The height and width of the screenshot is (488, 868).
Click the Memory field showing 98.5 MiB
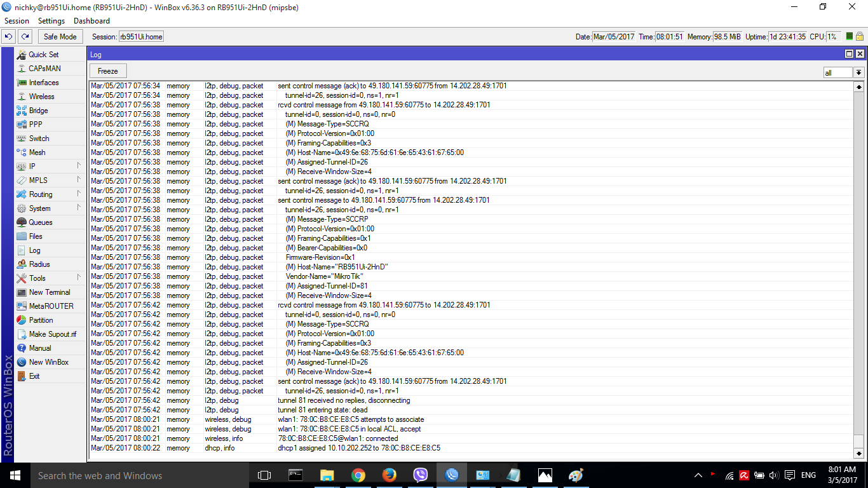tap(727, 37)
